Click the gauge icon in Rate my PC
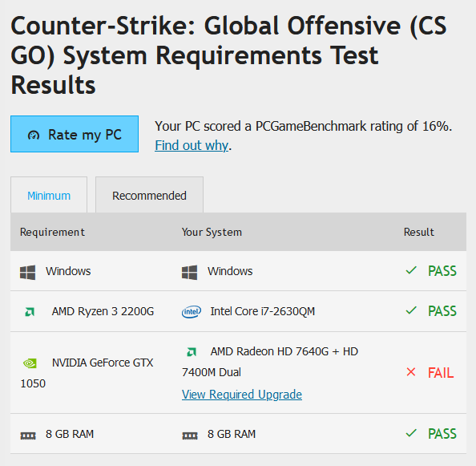476x466 pixels. click(34, 135)
